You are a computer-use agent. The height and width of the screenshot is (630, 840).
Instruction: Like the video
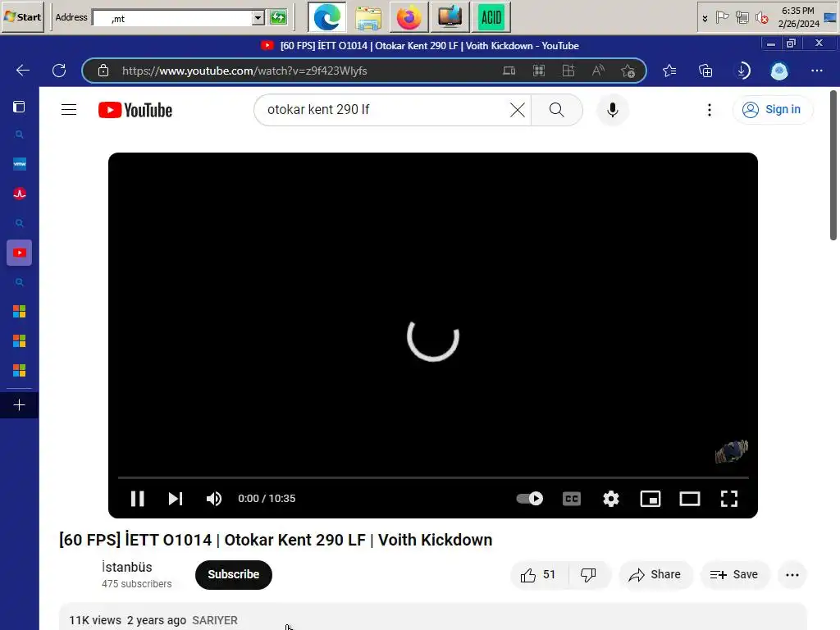coord(538,575)
